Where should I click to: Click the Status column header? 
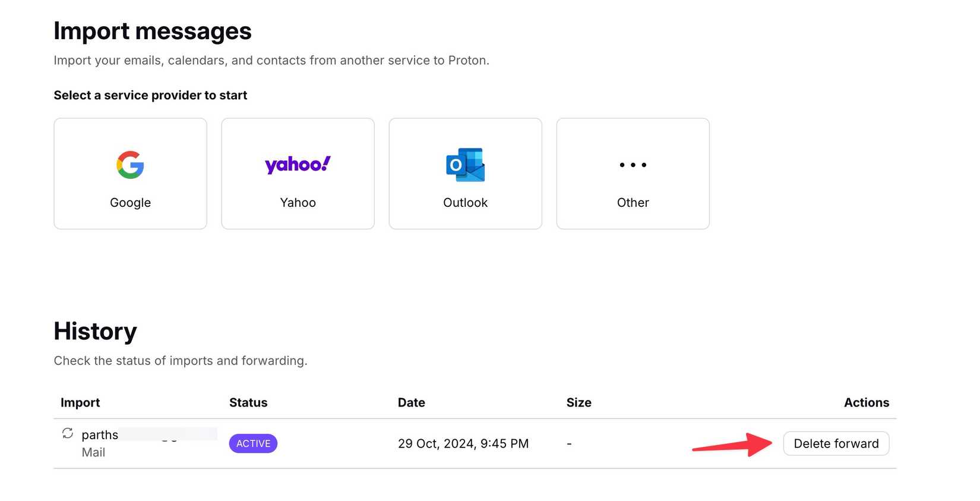(x=248, y=402)
